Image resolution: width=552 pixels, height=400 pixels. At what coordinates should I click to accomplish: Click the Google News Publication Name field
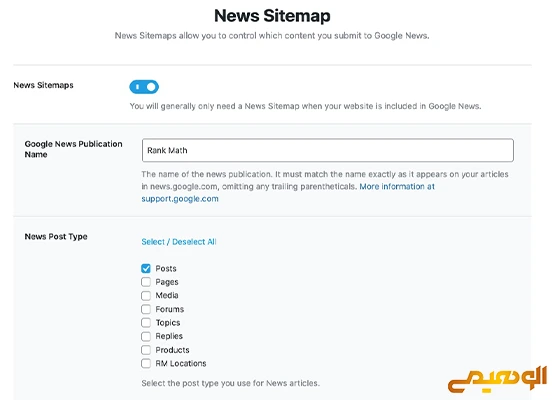point(328,150)
